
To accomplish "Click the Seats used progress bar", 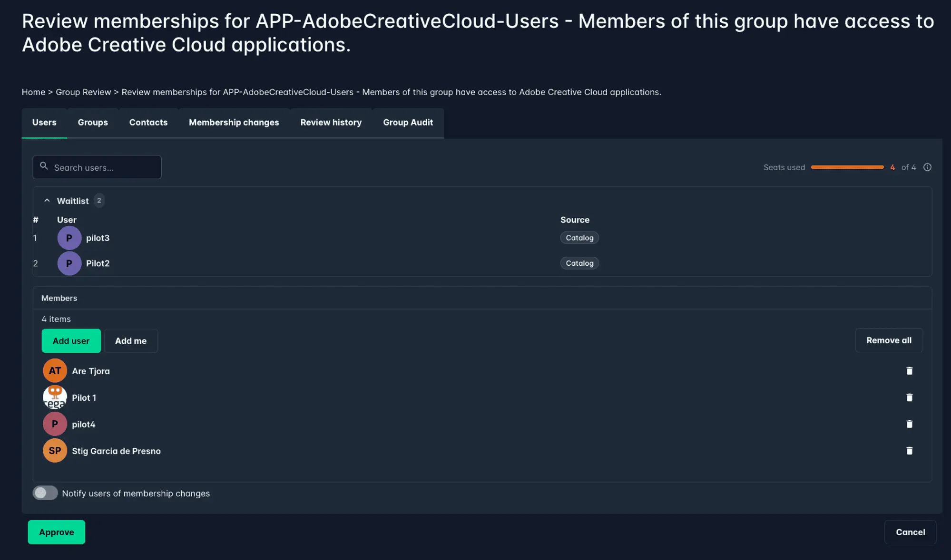I will (847, 167).
